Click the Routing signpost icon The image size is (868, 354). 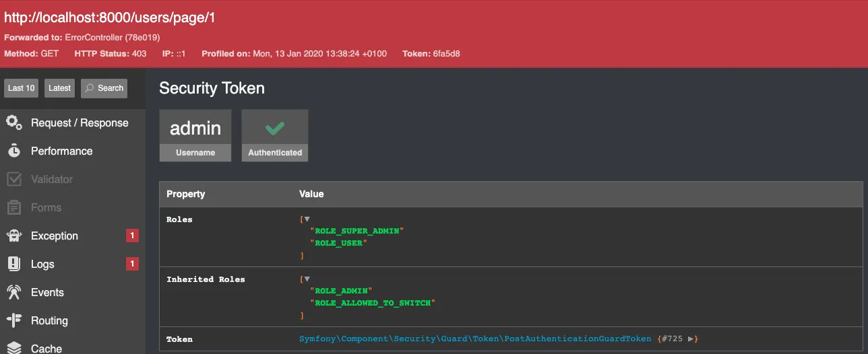point(14,321)
